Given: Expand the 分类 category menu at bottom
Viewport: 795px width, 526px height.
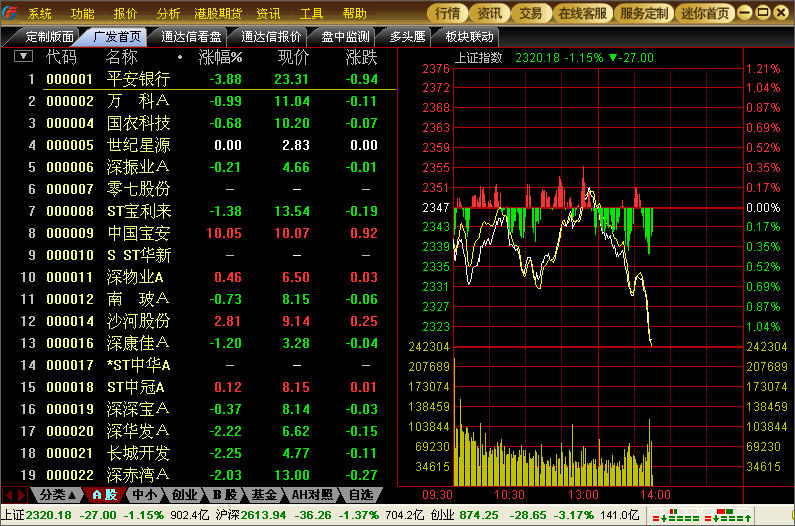Looking at the screenshot, I should (x=57, y=494).
